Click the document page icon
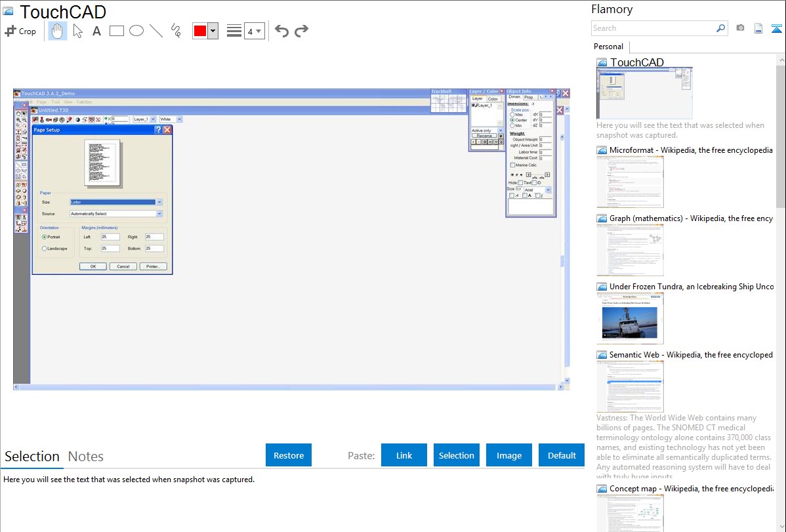The image size is (786, 532). (x=758, y=29)
